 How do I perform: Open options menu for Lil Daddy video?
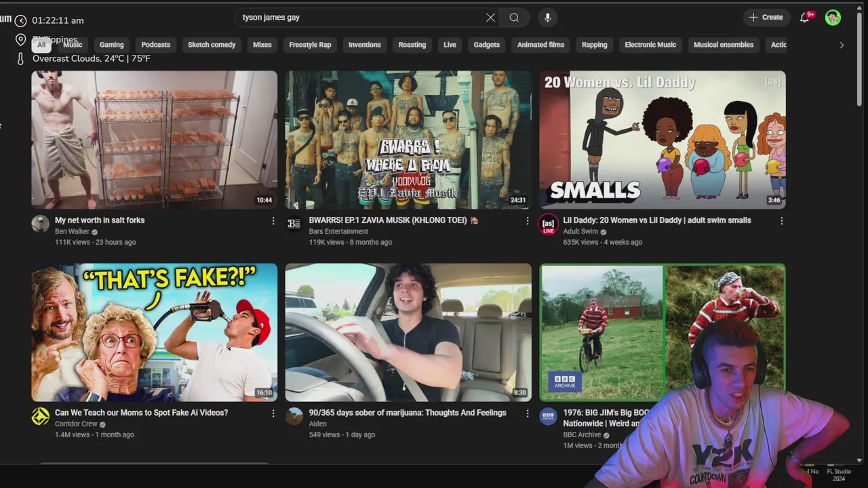tap(782, 221)
